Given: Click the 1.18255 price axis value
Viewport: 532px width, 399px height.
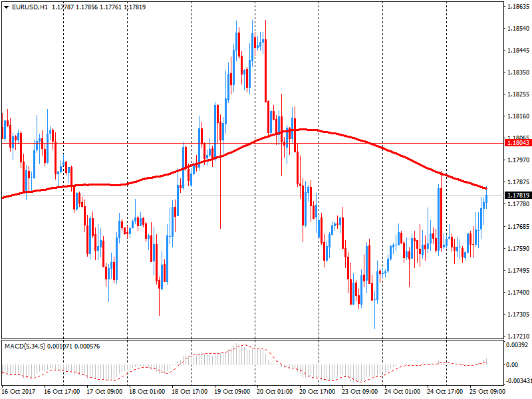Looking at the screenshot, I should coord(519,94).
